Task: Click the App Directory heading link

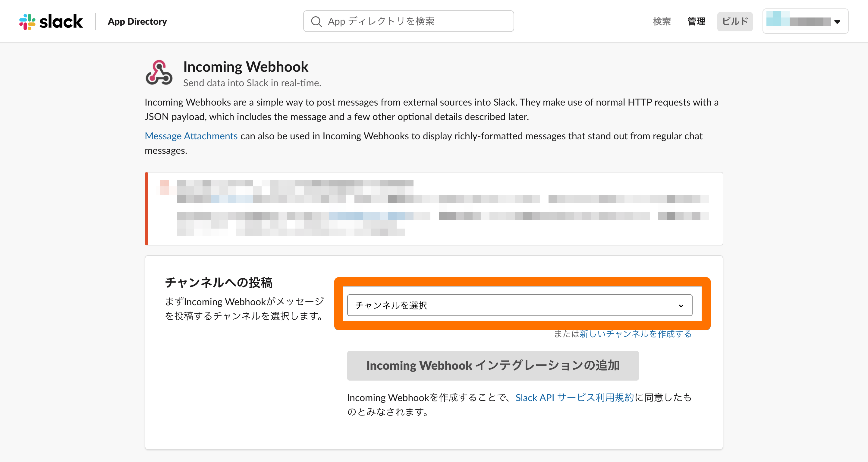Action: click(137, 22)
